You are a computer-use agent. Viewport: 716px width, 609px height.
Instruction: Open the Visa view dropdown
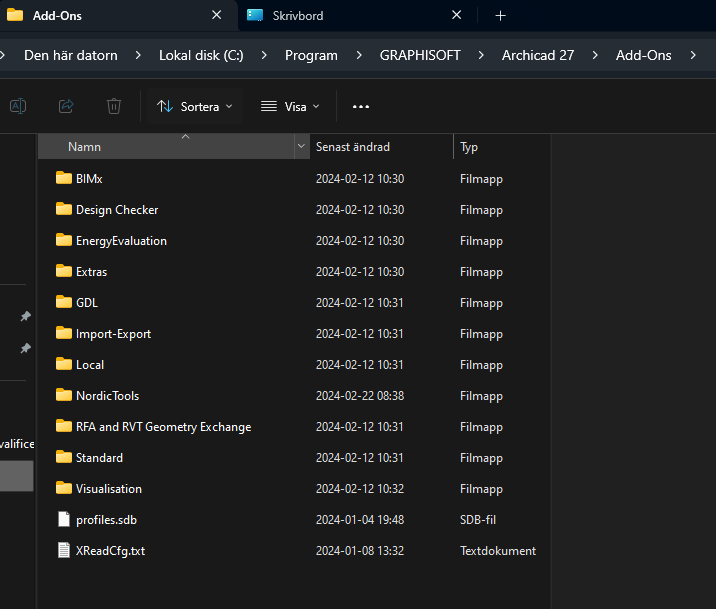(290, 106)
